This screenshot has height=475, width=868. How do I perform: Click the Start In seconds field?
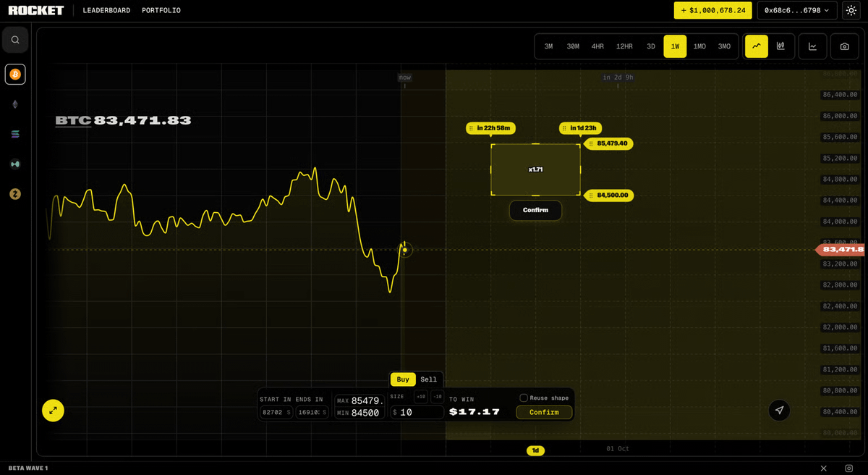(x=276, y=412)
